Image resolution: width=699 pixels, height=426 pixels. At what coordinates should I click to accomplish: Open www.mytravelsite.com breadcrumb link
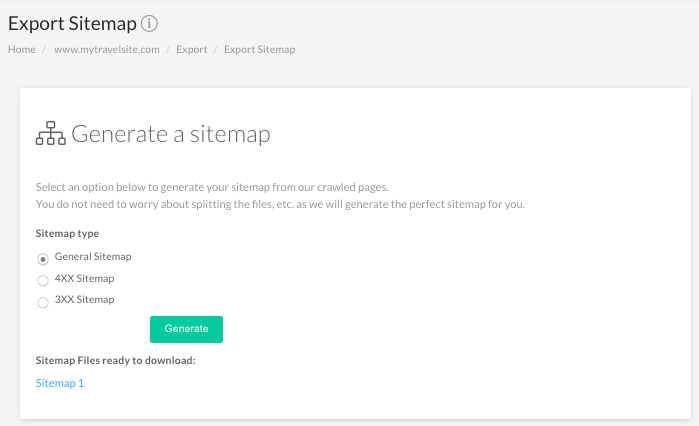(x=107, y=49)
